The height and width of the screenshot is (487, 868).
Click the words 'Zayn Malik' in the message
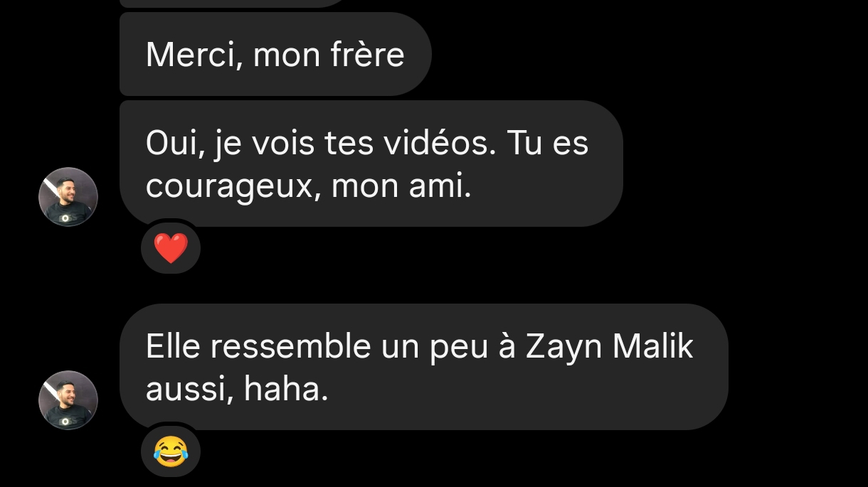(x=609, y=348)
